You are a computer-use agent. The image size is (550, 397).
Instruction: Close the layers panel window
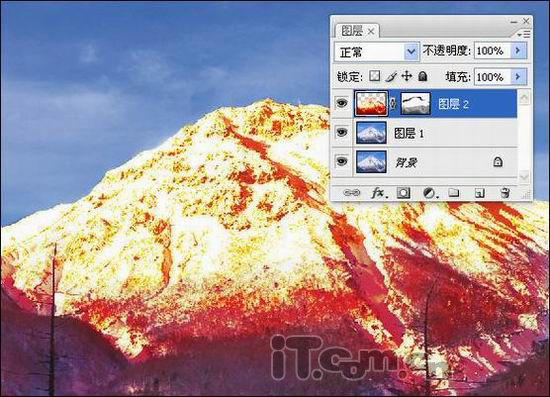[526, 21]
